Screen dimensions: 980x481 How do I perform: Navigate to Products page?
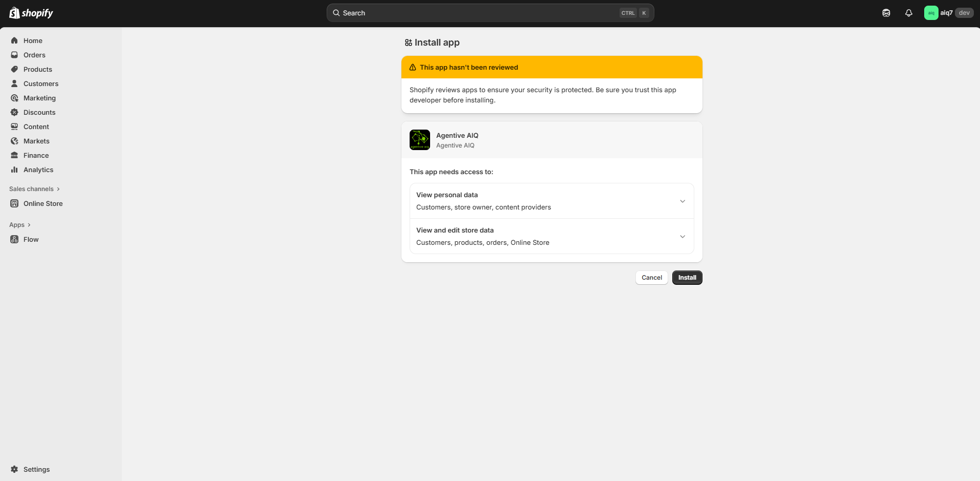coord(38,69)
